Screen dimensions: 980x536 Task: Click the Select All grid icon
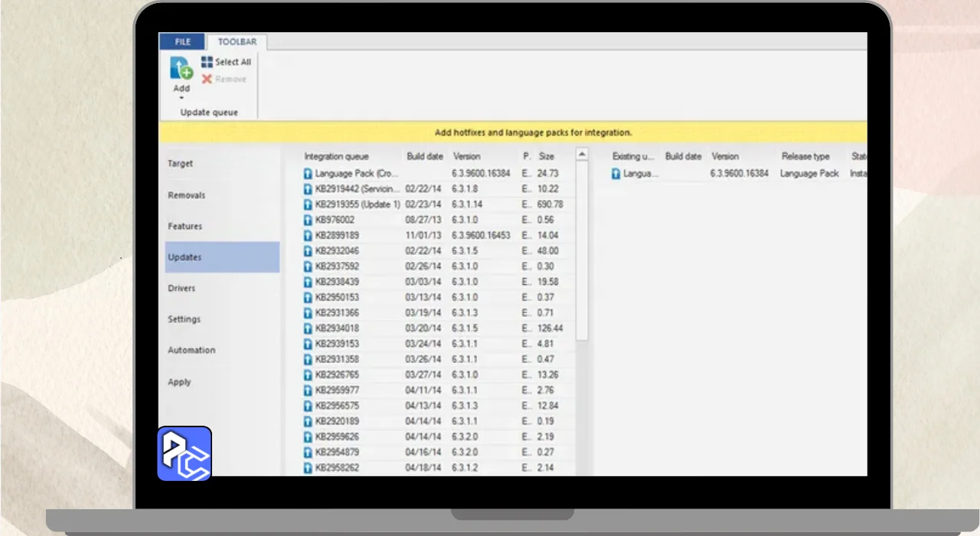point(207,62)
